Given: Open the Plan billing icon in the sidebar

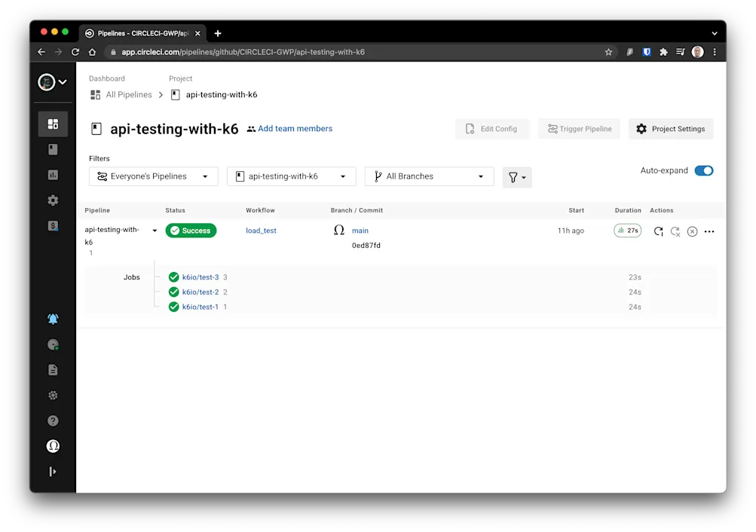Looking at the screenshot, I should [53, 225].
